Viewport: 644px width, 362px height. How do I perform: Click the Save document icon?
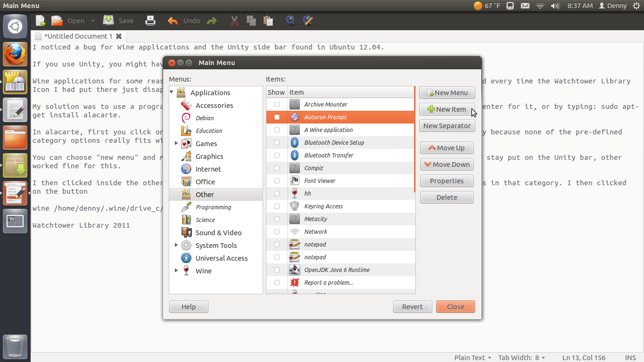(109, 21)
